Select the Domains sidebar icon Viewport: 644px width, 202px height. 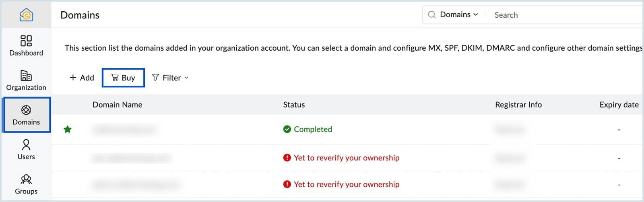click(x=26, y=115)
